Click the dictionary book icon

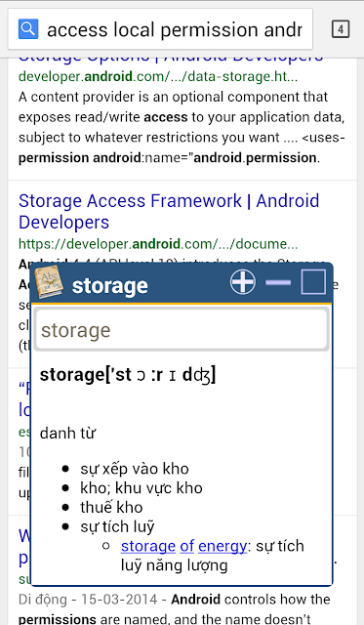(x=49, y=282)
